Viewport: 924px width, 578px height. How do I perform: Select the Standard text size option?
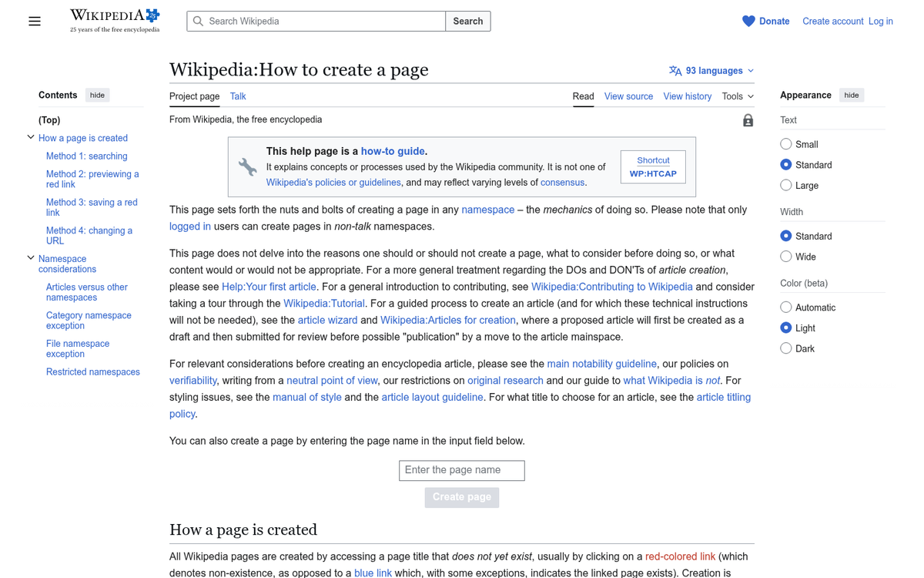(785, 164)
